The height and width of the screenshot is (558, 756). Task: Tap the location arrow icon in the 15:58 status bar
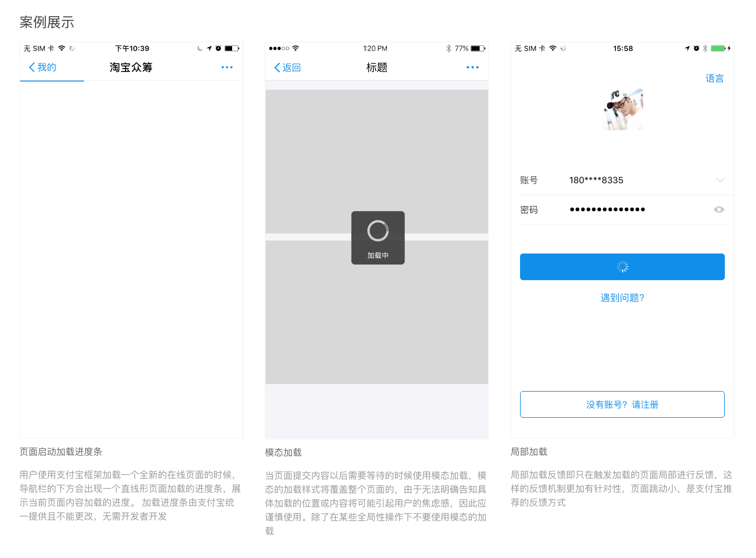[687, 48]
